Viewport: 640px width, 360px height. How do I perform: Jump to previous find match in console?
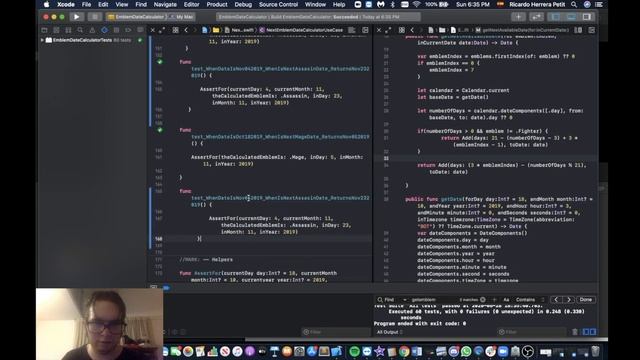click(556, 300)
